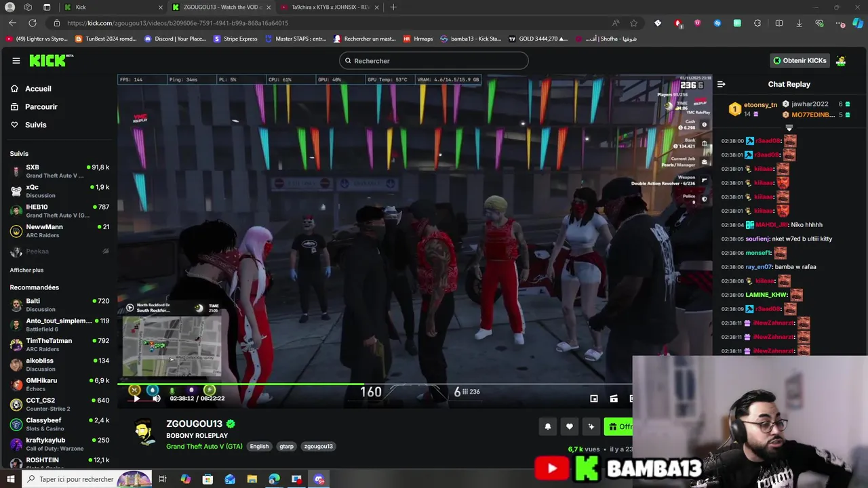The height and width of the screenshot is (488, 868).
Task: Click the Obtenir KICKs button
Action: coord(800,60)
